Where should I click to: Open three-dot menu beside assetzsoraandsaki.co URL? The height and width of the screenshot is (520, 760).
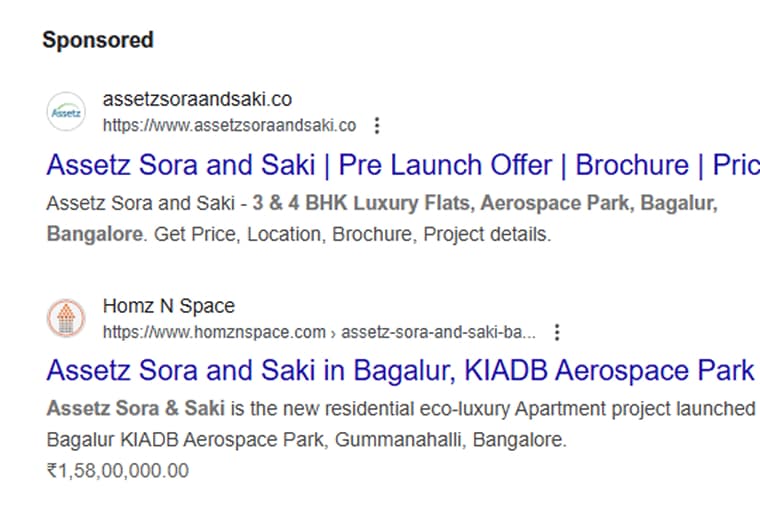[x=377, y=126]
